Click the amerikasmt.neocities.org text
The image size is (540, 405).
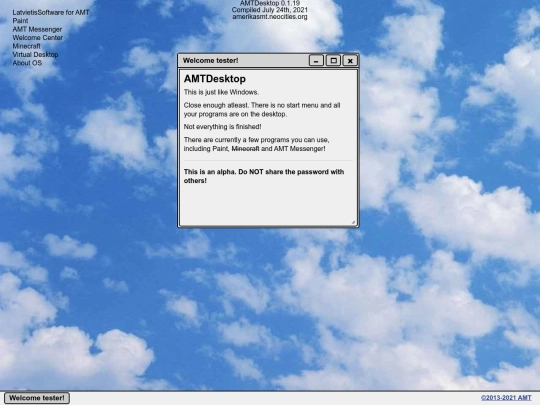(x=270, y=17)
